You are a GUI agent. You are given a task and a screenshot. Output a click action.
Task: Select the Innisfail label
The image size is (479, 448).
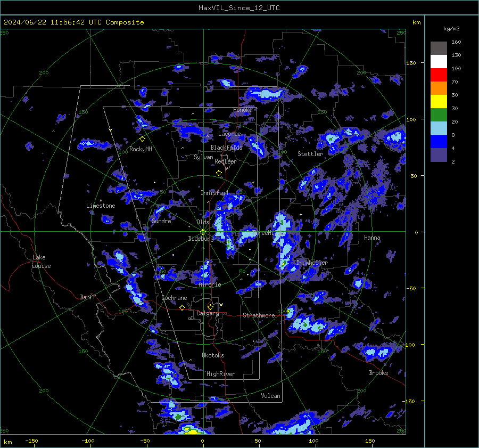tap(214, 193)
